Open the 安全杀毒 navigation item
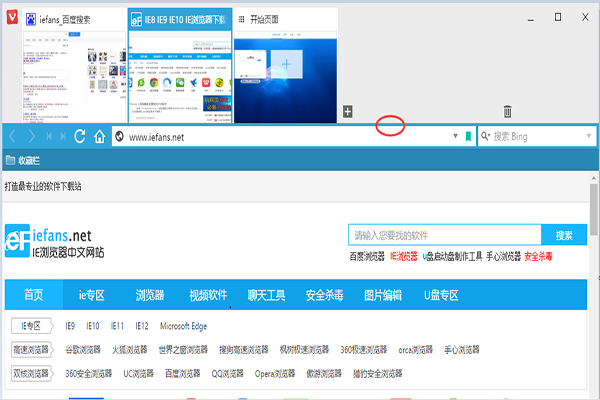Screen dimensions: 600x400 324,295
